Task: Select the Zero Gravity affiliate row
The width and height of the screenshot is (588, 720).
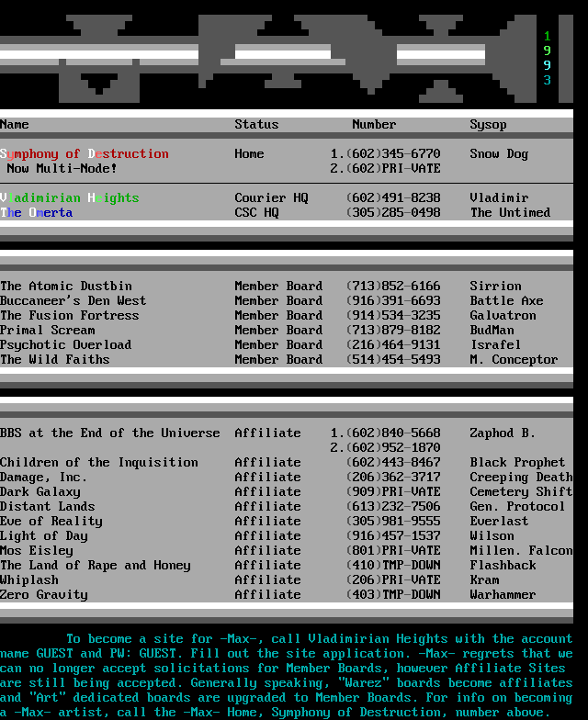Action: (44, 595)
